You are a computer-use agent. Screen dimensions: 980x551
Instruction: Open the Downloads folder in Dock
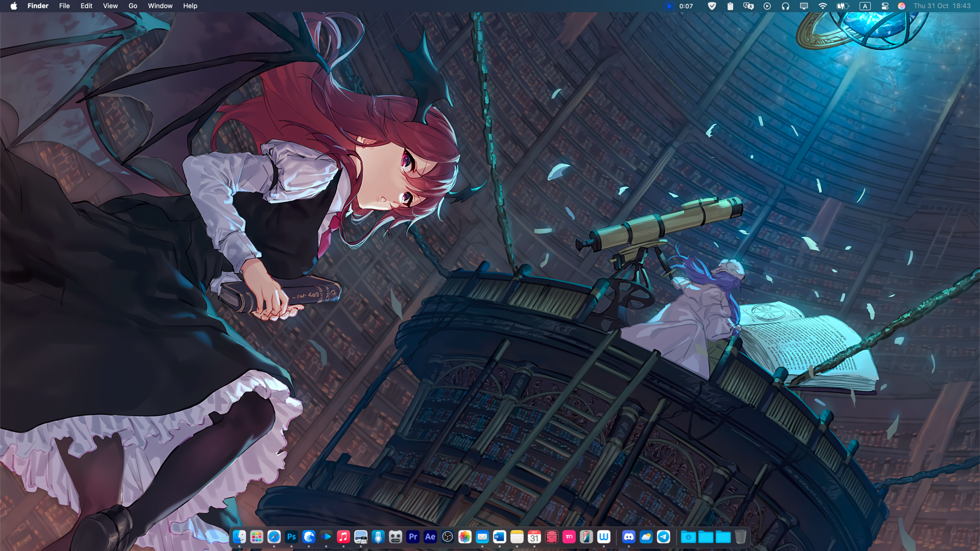[x=688, y=537]
